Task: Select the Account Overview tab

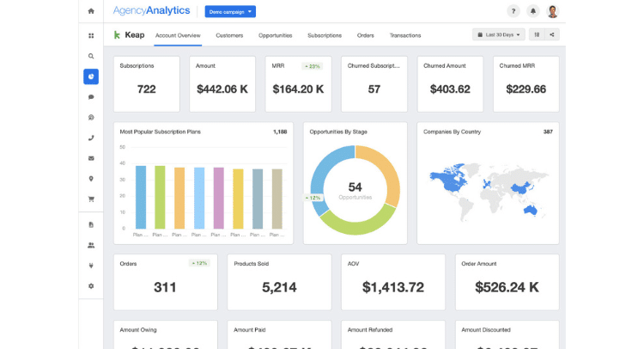Action: [178, 35]
